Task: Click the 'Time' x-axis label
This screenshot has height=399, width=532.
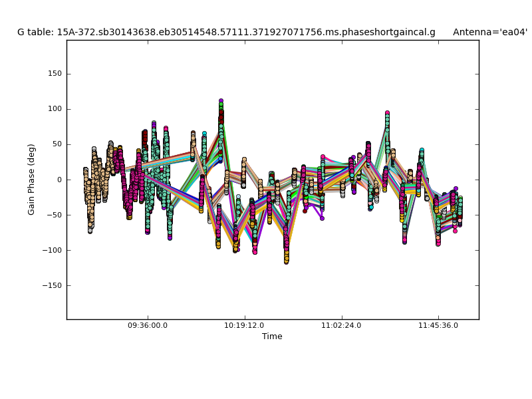Action: point(272,336)
